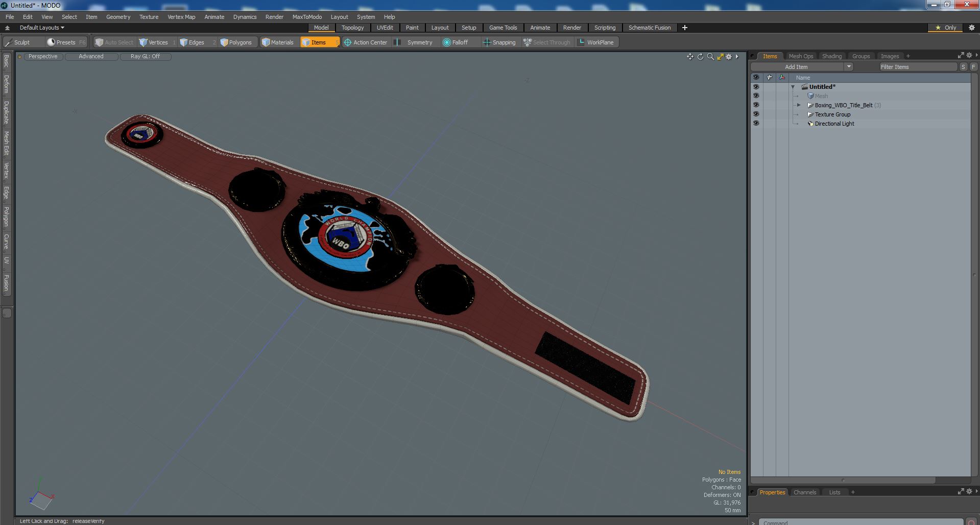Screen dimensions: 980x525
Task: Open the Items panel settings gear
Action: pos(969,55)
